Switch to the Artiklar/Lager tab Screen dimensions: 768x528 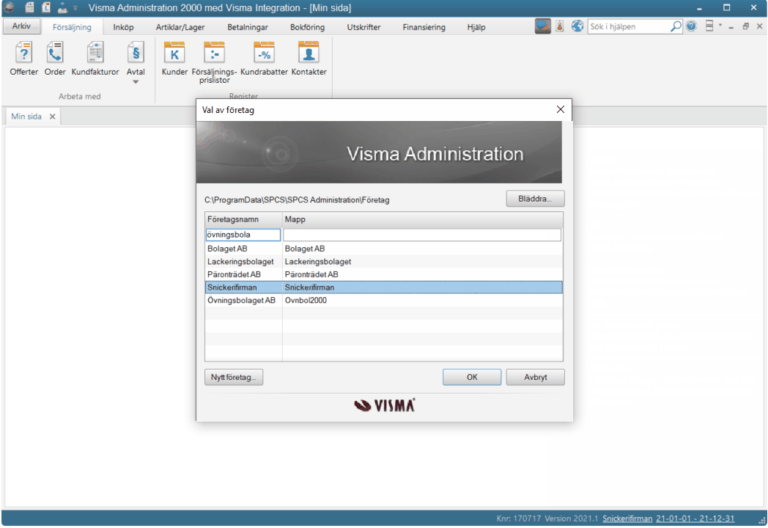[180, 27]
